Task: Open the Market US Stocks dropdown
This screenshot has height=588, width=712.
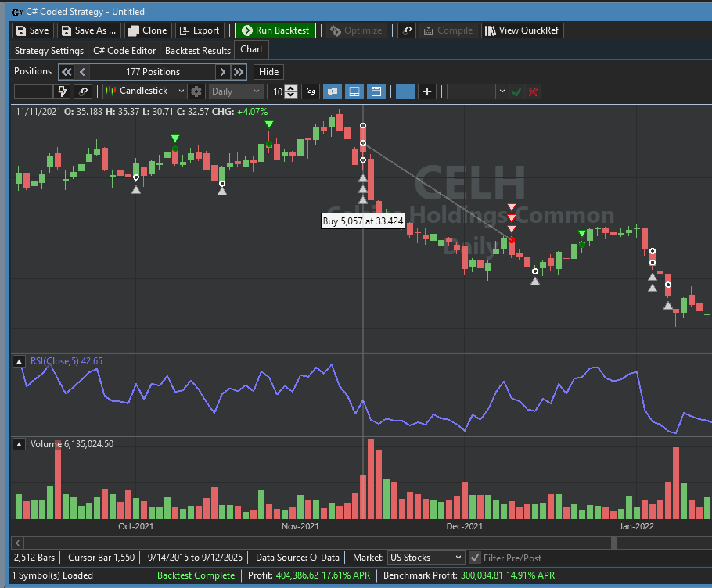Action: click(x=426, y=558)
